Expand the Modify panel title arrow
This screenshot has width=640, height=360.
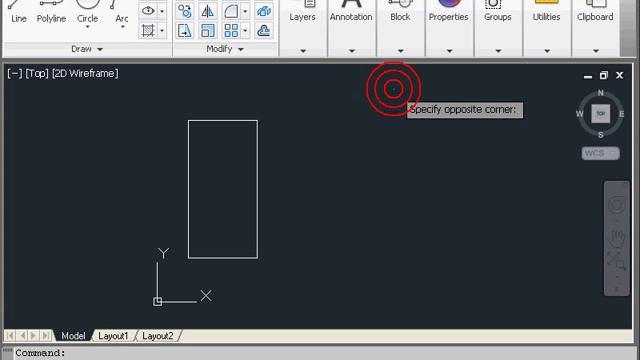point(241,49)
